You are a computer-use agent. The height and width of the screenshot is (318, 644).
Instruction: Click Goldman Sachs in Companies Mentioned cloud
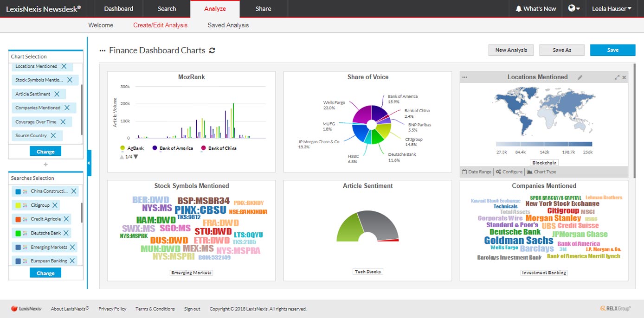pyautogui.click(x=519, y=241)
